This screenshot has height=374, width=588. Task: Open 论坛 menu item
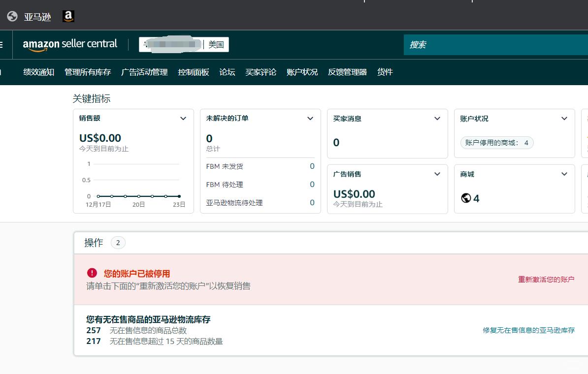227,72
